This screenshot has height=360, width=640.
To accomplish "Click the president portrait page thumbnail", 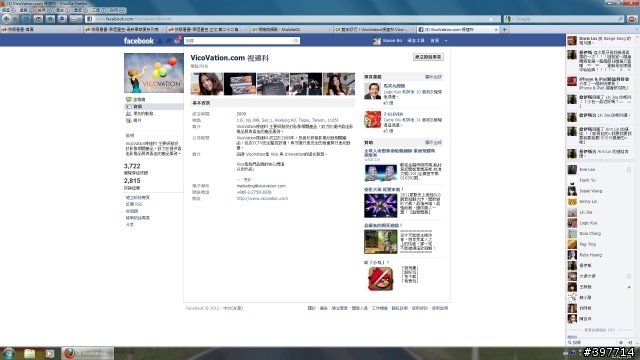I will click(372, 91).
